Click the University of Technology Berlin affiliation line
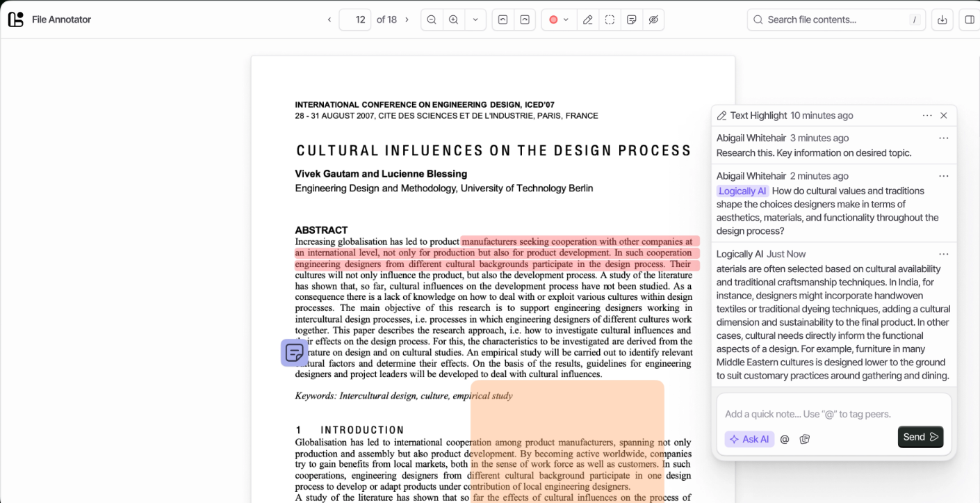The image size is (980, 503). click(x=443, y=189)
